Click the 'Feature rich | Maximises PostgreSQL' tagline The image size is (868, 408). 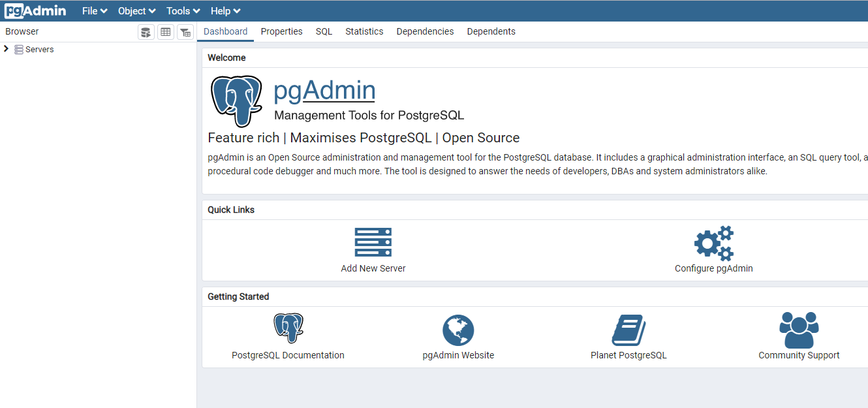364,138
